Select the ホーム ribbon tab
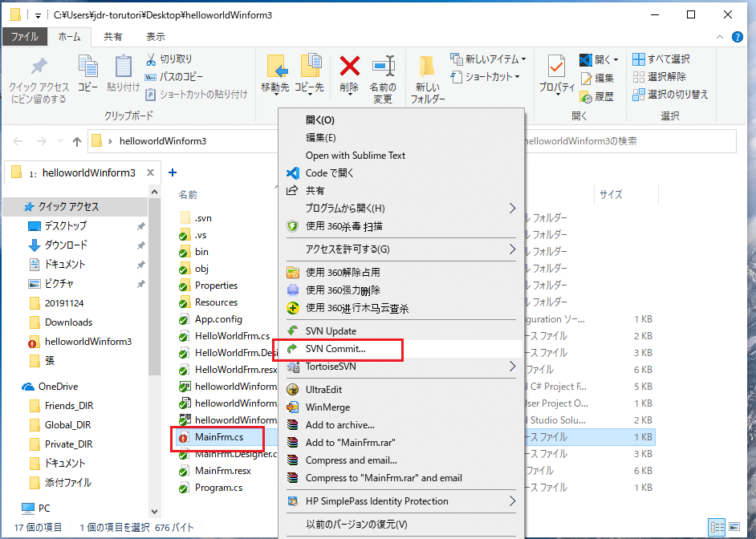The height and width of the screenshot is (539, 756). [70, 37]
